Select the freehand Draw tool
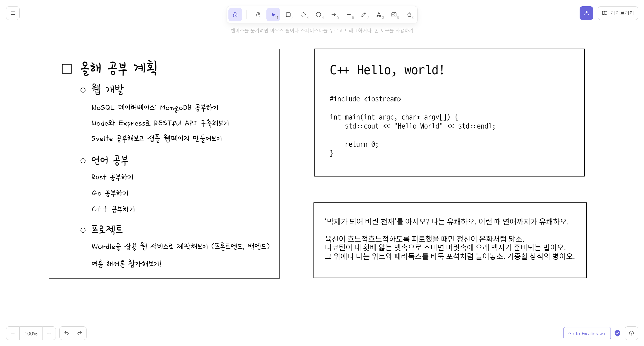The image size is (644, 346). (364, 15)
